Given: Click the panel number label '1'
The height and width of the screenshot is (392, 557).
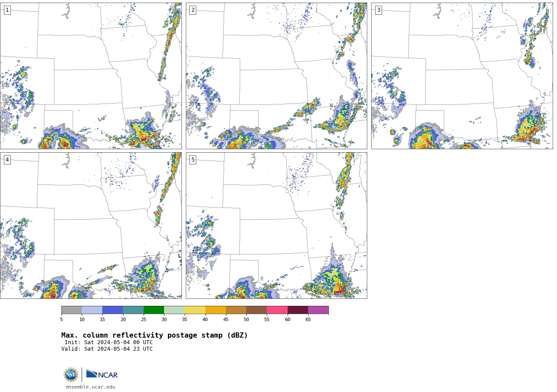Looking at the screenshot, I should 7,10.
